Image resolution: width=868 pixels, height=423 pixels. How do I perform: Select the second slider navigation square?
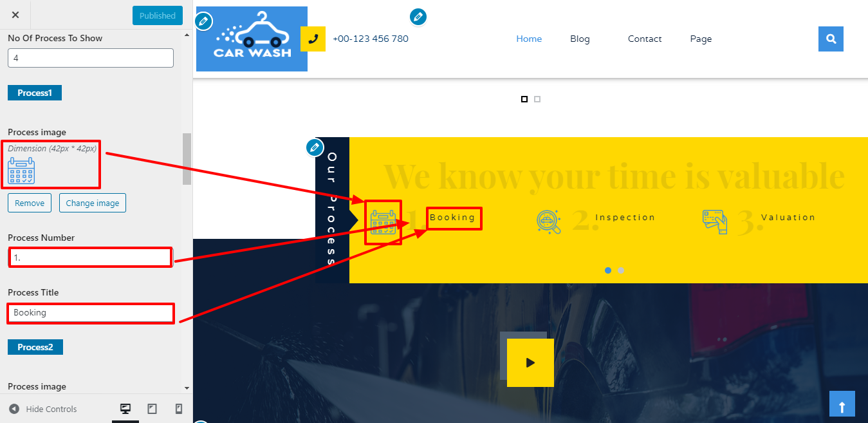[537, 99]
